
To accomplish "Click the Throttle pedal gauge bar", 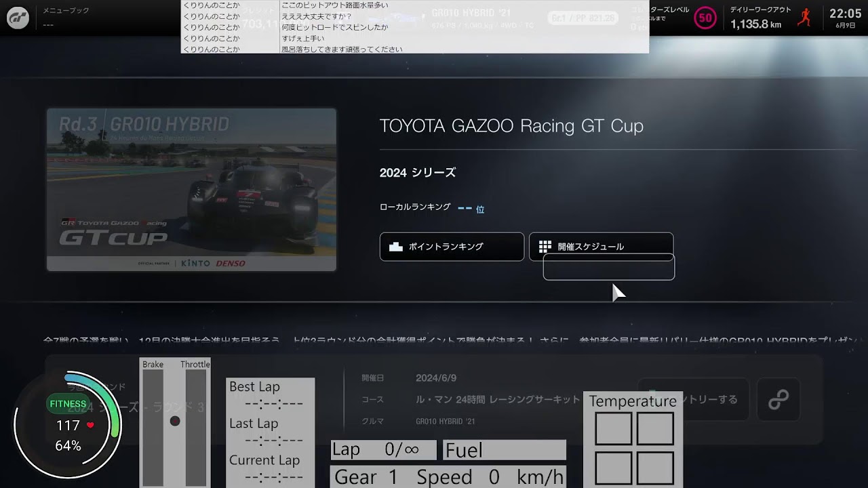I will (196, 427).
